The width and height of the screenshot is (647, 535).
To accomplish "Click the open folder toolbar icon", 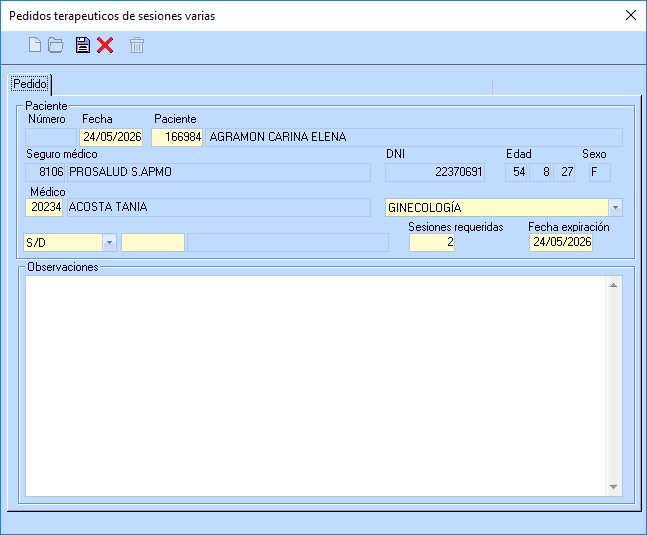I will [56, 45].
